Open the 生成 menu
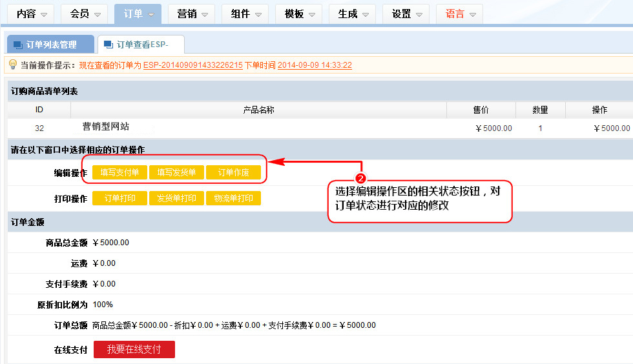The width and height of the screenshot is (633, 364). (353, 14)
